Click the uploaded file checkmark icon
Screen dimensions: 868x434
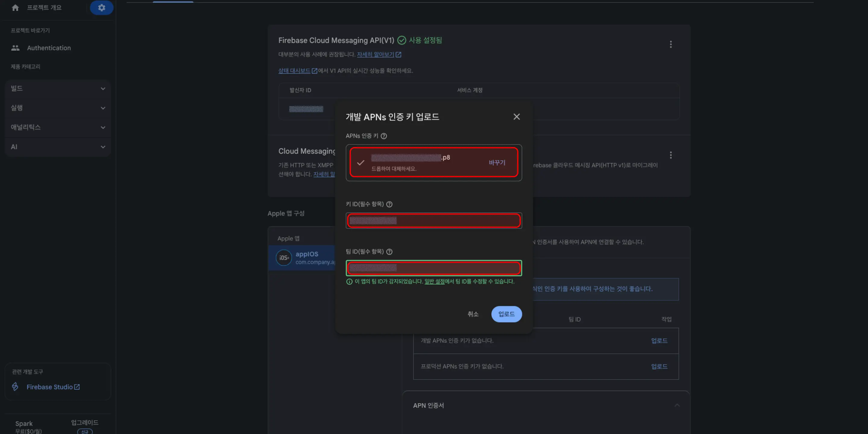click(x=360, y=163)
